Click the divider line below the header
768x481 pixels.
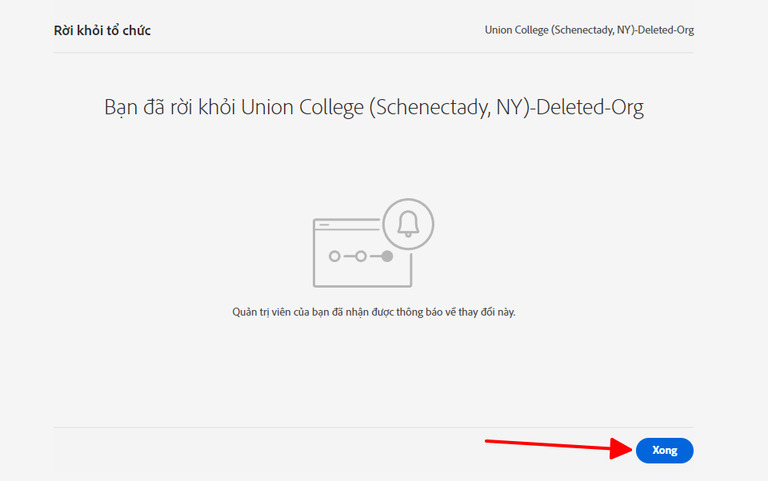374,53
